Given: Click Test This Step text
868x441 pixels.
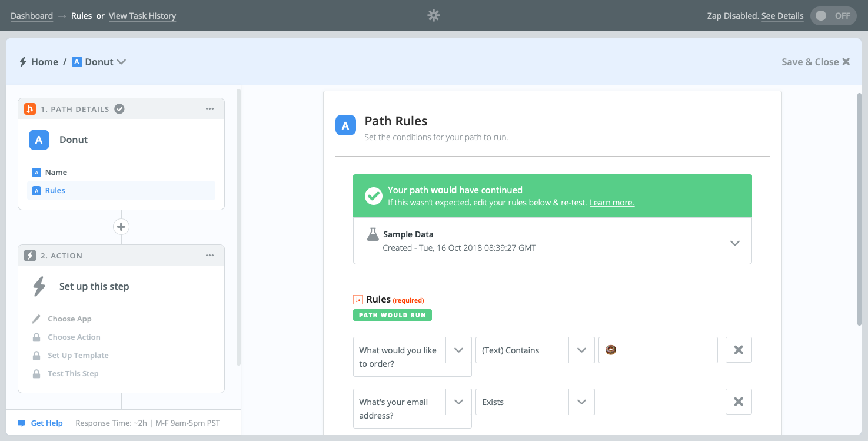Looking at the screenshot, I should (73, 374).
